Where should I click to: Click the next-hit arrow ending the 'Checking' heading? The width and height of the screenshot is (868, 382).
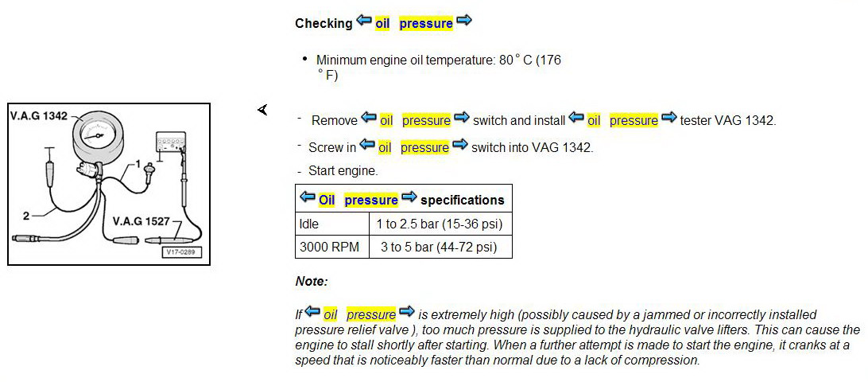(464, 21)
